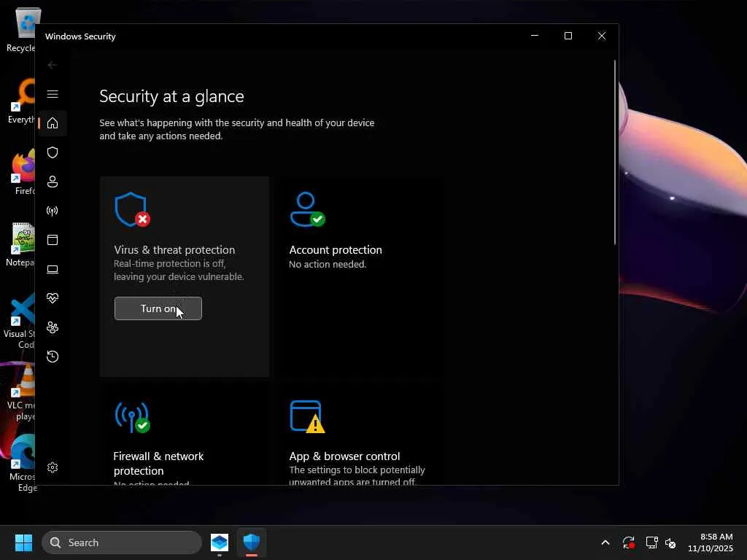Select the Firefox desktop shortcut

[23, 172]
